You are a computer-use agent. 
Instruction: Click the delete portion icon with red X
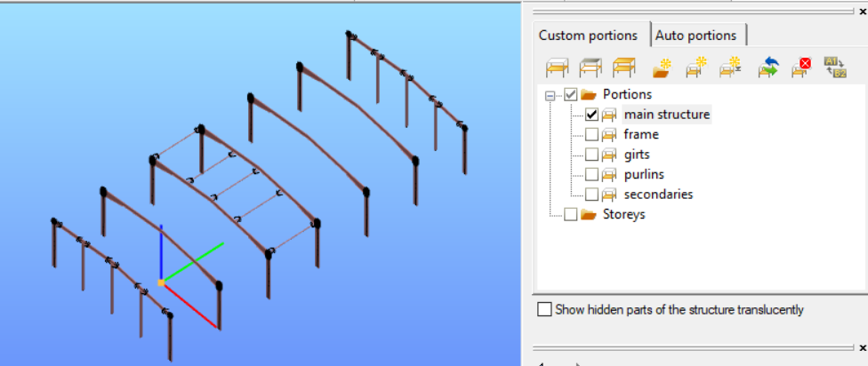801,68
